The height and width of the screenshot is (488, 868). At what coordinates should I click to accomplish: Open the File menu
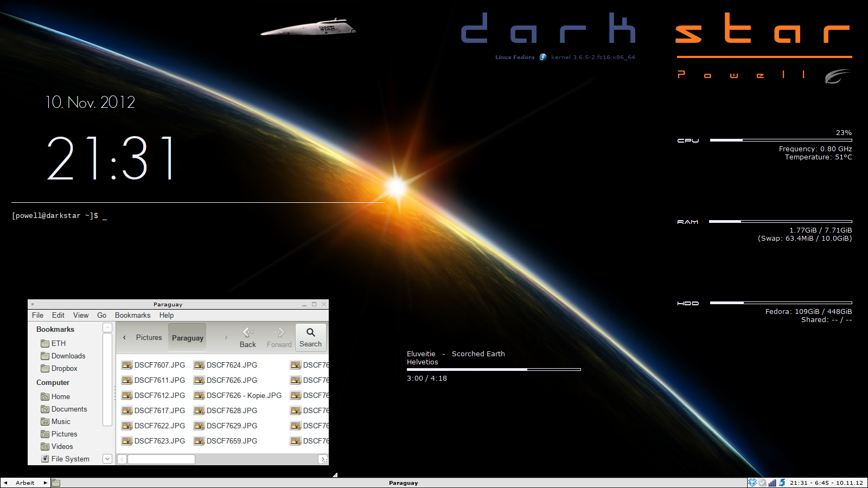[x=37, y=315]
